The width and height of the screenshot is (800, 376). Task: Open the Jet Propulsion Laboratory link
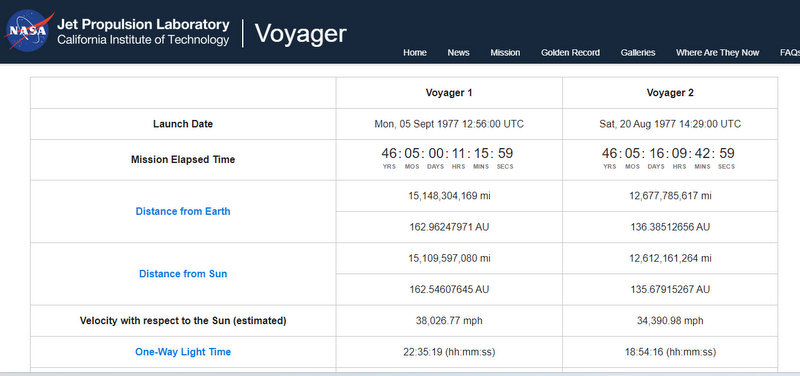point(143,24)
